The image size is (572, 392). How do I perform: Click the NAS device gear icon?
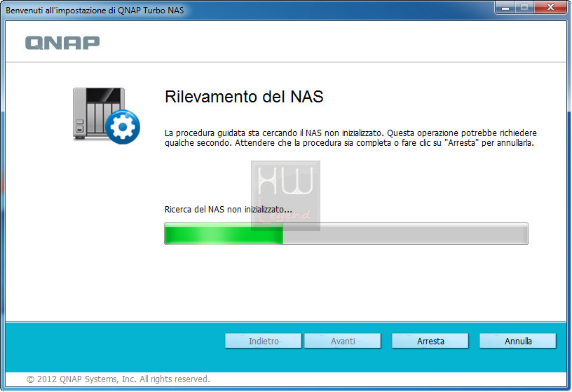(106, 116)
